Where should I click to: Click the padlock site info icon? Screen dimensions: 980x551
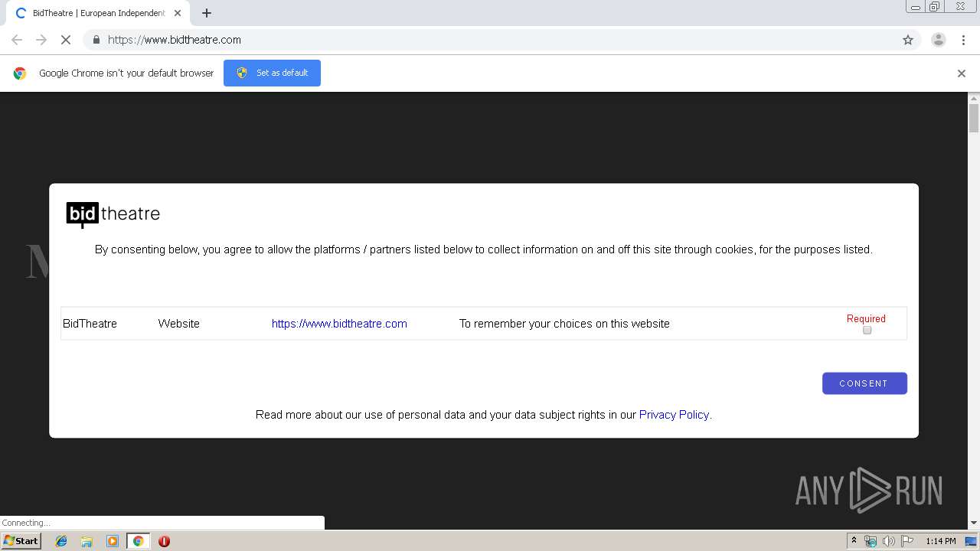click(x=96, y=40)
